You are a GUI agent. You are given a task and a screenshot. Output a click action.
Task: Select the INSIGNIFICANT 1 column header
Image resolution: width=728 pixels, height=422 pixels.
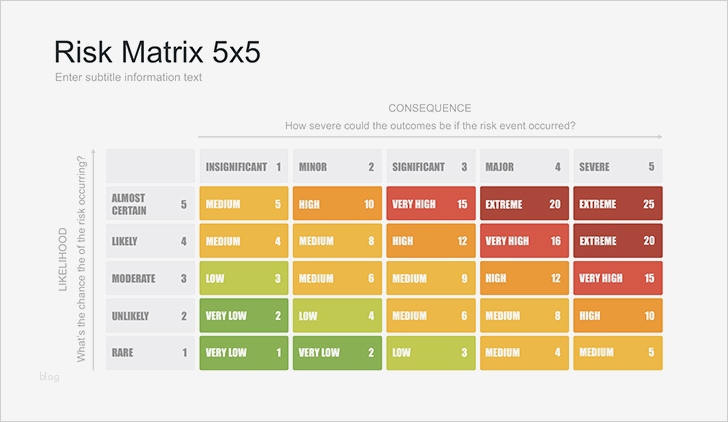pos(243,167)
